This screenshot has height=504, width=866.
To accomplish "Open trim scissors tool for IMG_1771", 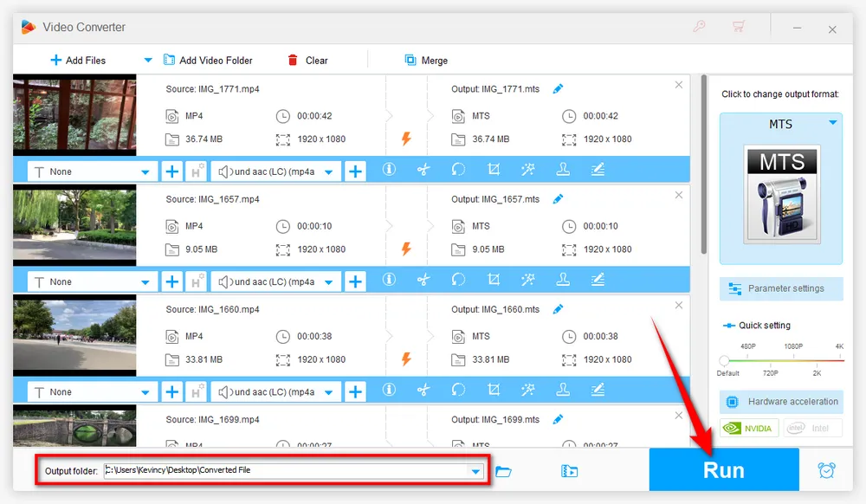I will coord(423,170).
